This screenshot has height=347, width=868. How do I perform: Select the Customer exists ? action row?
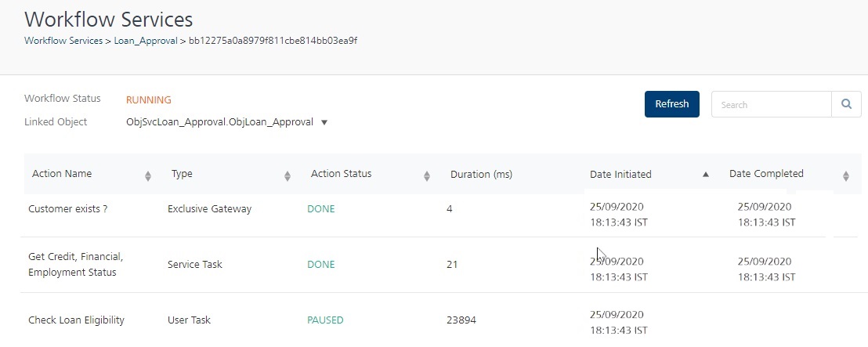(x=68, y=209)
